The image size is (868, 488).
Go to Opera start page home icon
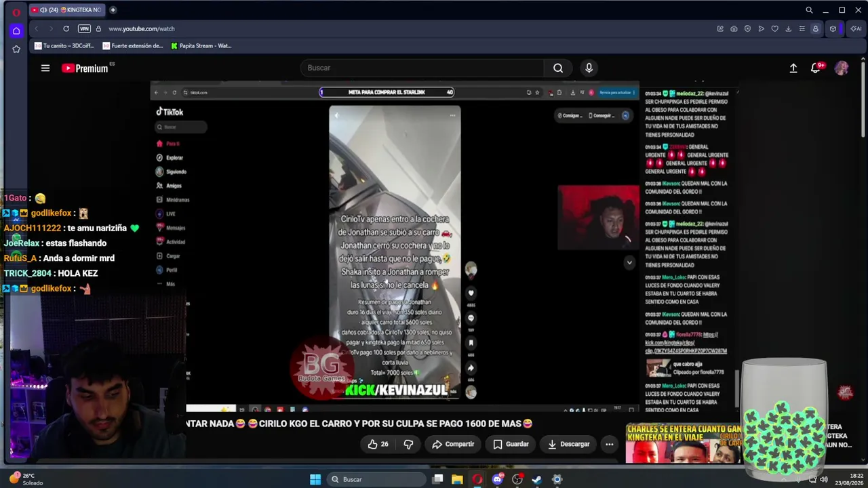tap(16, 30)
